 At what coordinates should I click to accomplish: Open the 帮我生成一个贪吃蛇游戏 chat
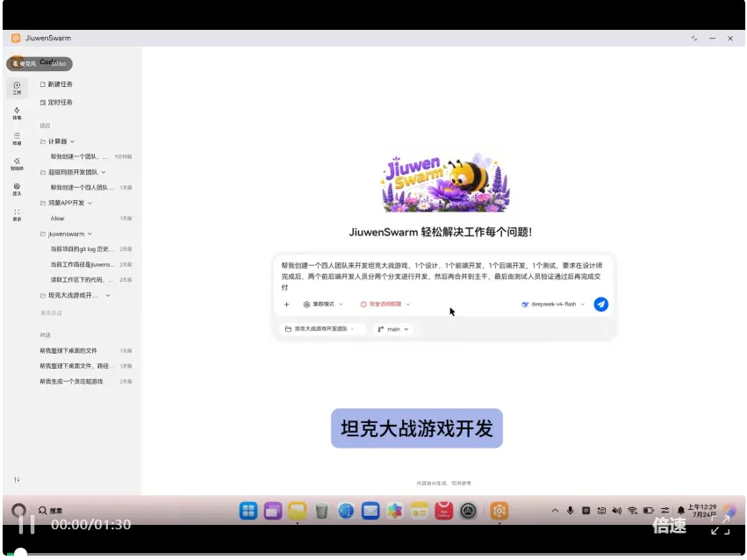click(x=86, y=382)
